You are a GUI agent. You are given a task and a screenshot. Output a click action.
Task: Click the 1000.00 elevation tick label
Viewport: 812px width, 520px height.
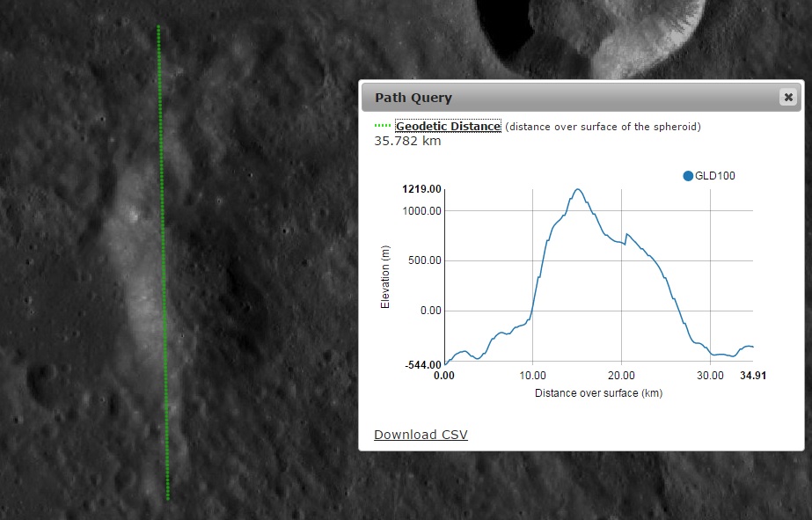(423, 211)
